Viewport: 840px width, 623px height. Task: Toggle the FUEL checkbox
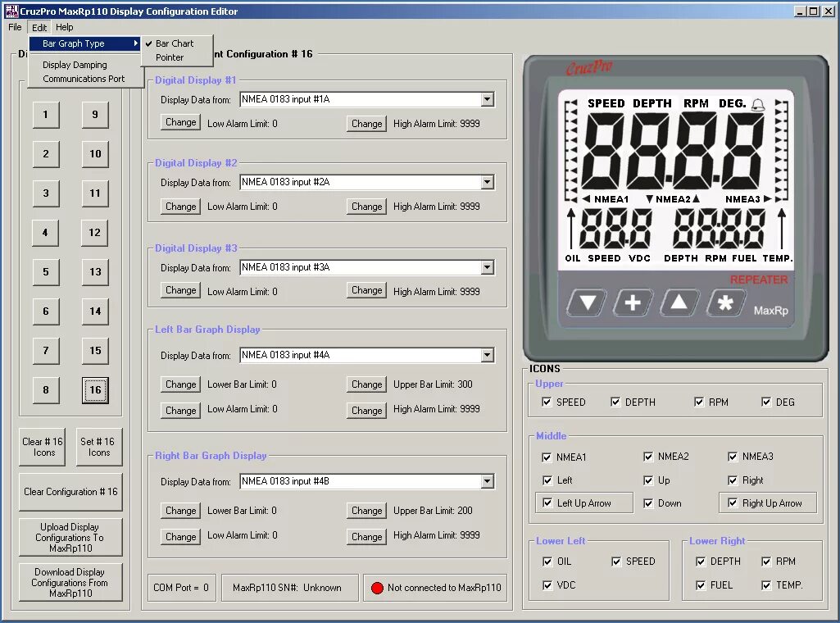(700, 585)
